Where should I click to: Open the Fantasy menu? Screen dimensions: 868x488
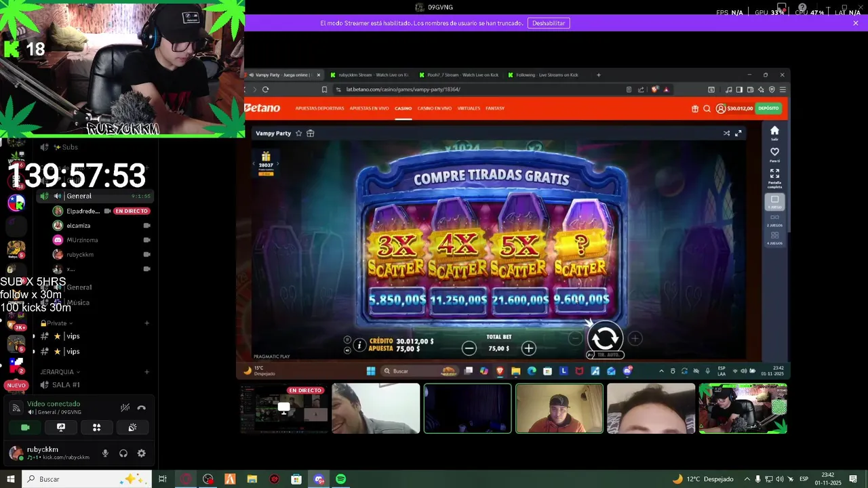pos(495,108)
